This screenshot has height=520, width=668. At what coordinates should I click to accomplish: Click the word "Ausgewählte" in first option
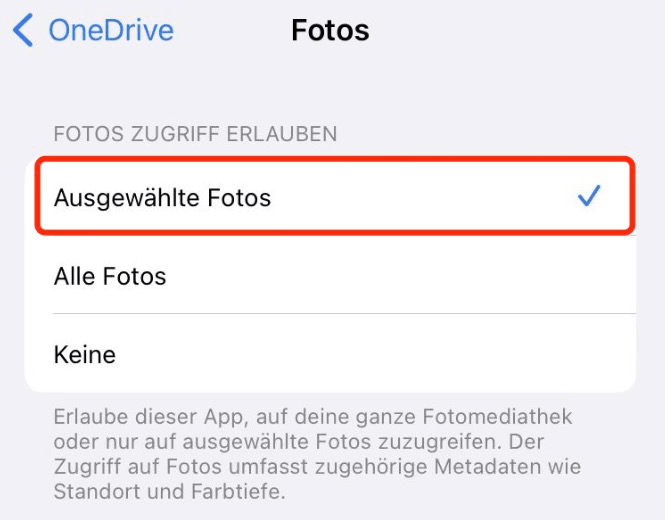point(127,198)
